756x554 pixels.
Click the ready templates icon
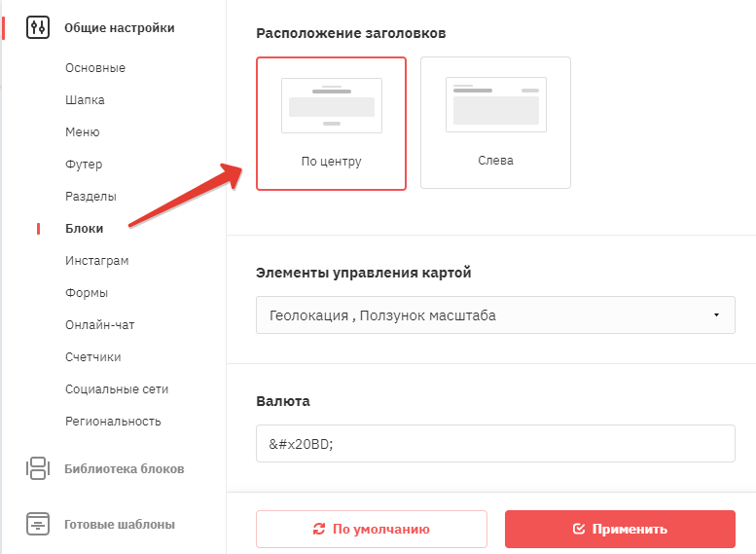tap(38, 524)
